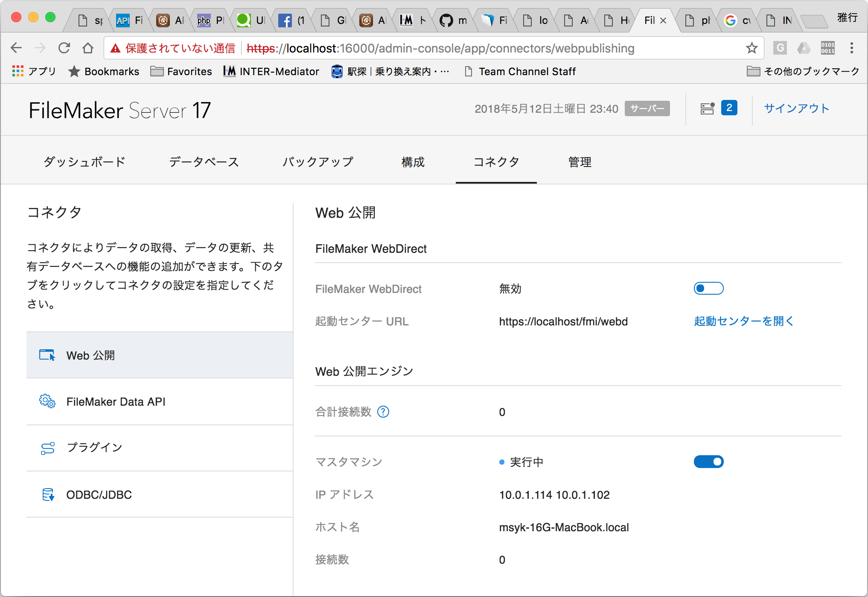
Task: Enable the FileMaker WebDirect toggle
Action: point(708,289)
